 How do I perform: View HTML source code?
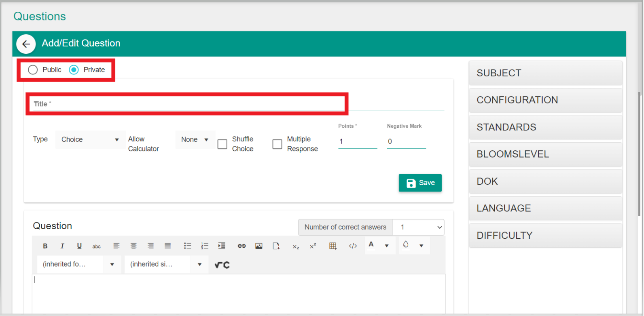click(353, 246)
